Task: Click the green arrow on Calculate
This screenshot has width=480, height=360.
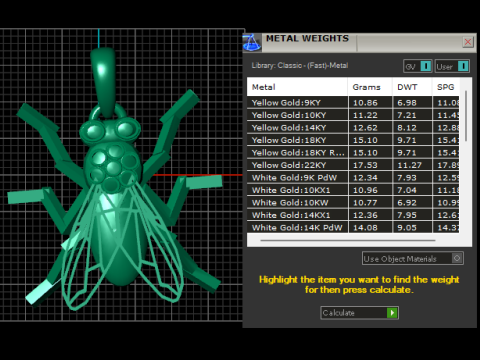Action: [x=392, y=313]
